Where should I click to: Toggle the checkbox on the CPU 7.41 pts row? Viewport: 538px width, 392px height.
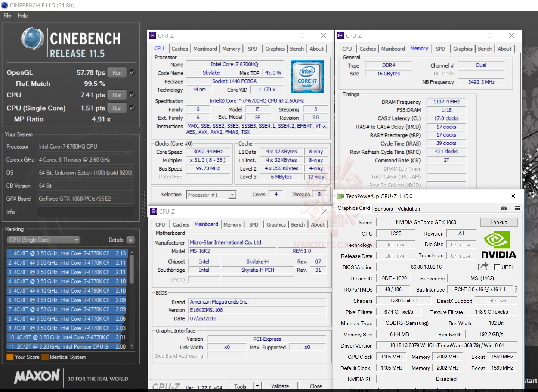pos(132,95)
